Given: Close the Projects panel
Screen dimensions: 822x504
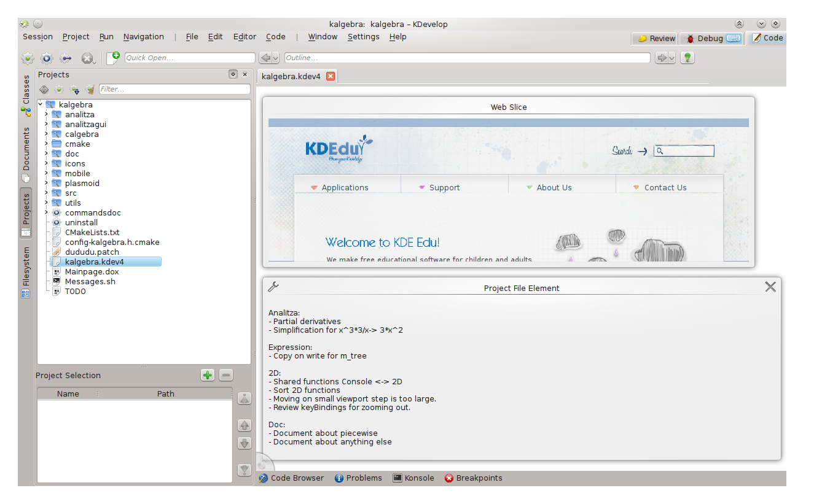Looking at the screenshot, I should coord(245,74).
